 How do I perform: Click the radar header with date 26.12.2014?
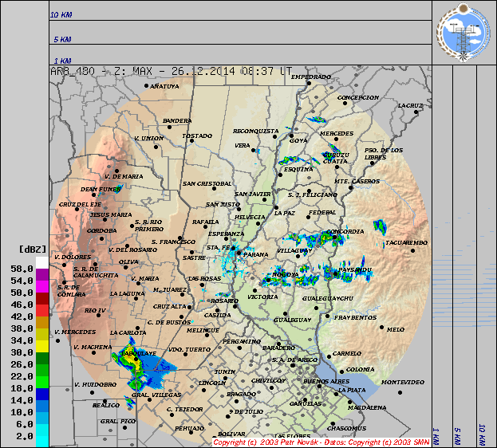pyautogui.click(x=172, y=71)
